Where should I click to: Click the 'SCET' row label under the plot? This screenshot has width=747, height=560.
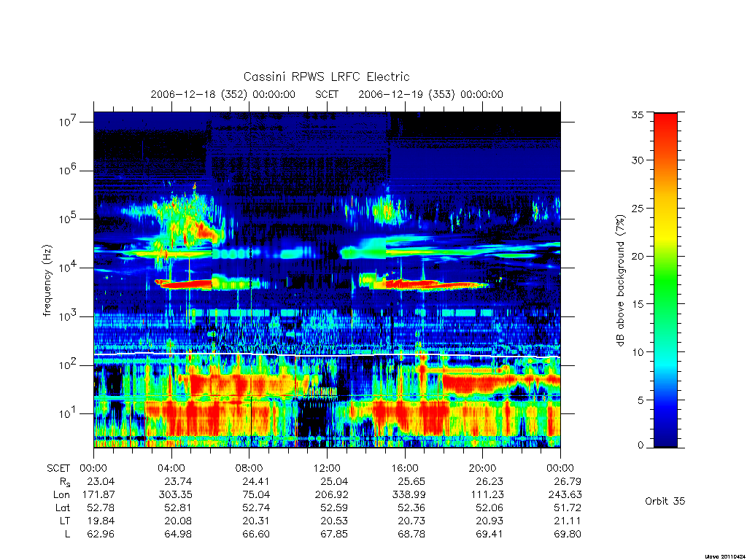[58, 468]
